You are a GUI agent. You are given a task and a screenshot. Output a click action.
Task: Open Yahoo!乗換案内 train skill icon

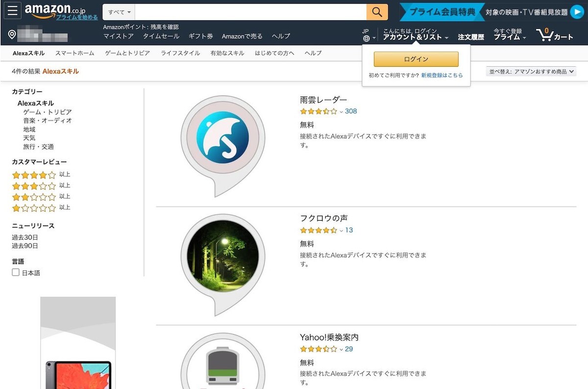222,361
